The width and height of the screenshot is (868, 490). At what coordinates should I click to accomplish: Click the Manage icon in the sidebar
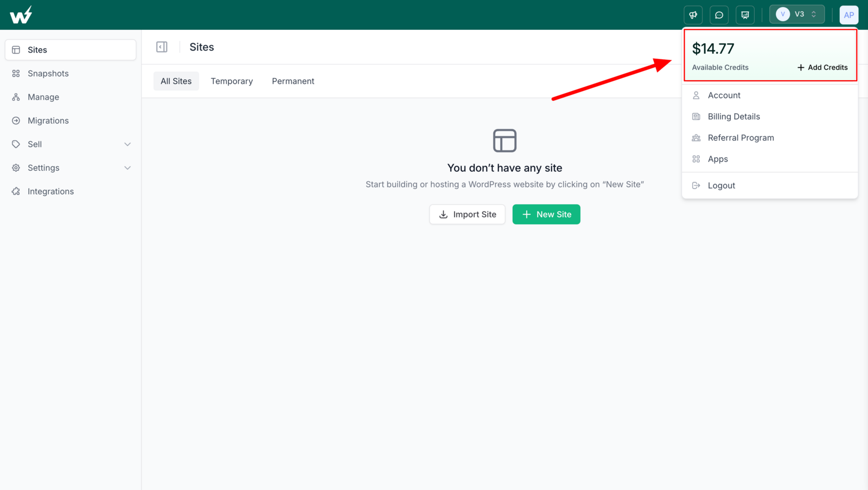pyautogui.click(x=16, y=97)
